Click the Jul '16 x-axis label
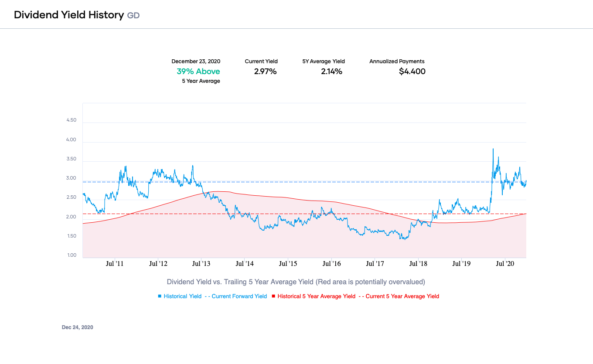 tap(331, 264)
